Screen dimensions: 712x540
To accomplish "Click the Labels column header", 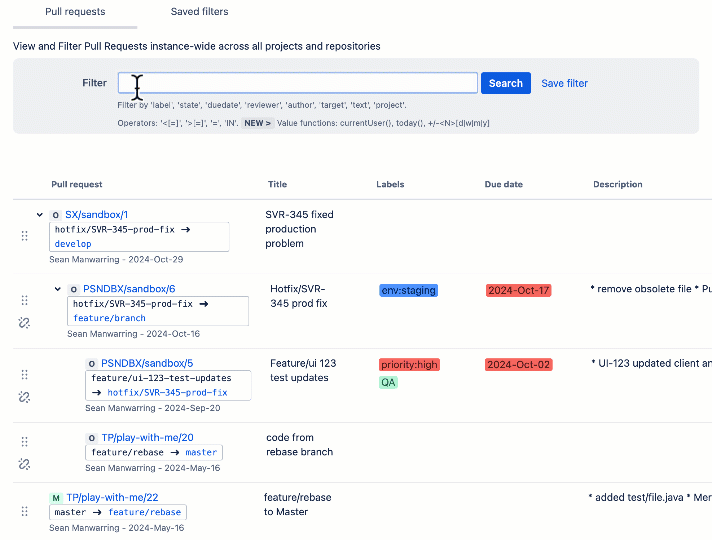I will 390,184.
